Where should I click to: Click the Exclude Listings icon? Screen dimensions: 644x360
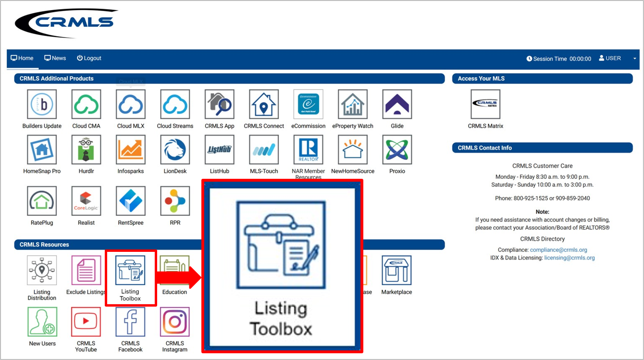pos(87,270)
